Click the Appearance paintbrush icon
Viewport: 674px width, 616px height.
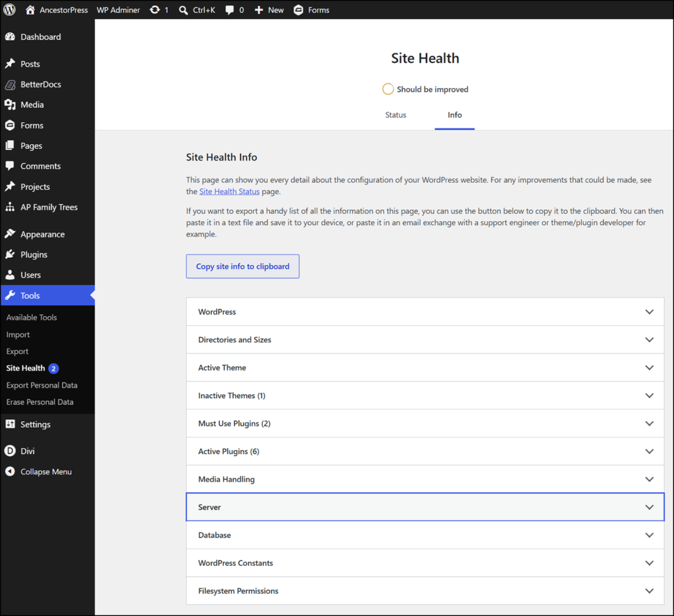pyautogui.click(x=10, y=234)
